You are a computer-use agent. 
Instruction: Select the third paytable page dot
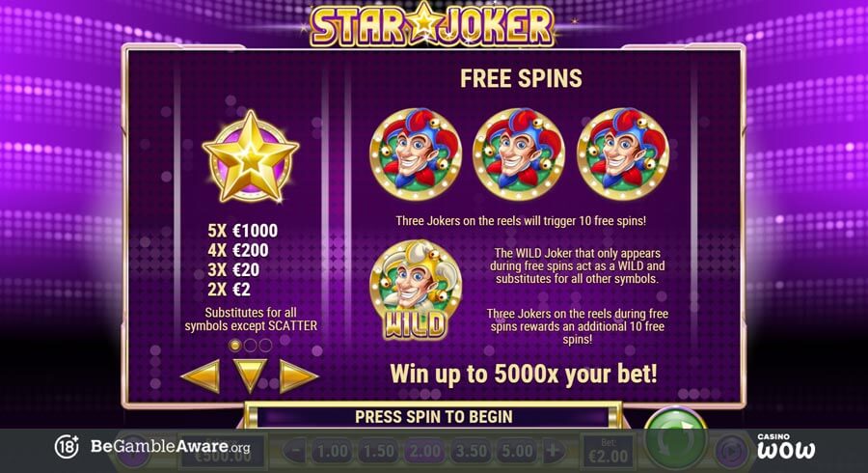click(266, 346)
